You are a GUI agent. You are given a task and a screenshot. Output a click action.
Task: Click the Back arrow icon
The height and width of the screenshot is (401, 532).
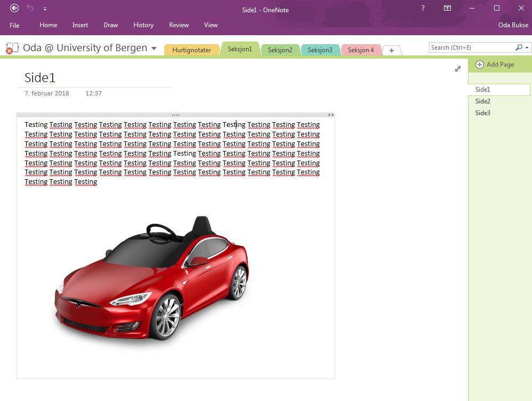coord(14,8)
